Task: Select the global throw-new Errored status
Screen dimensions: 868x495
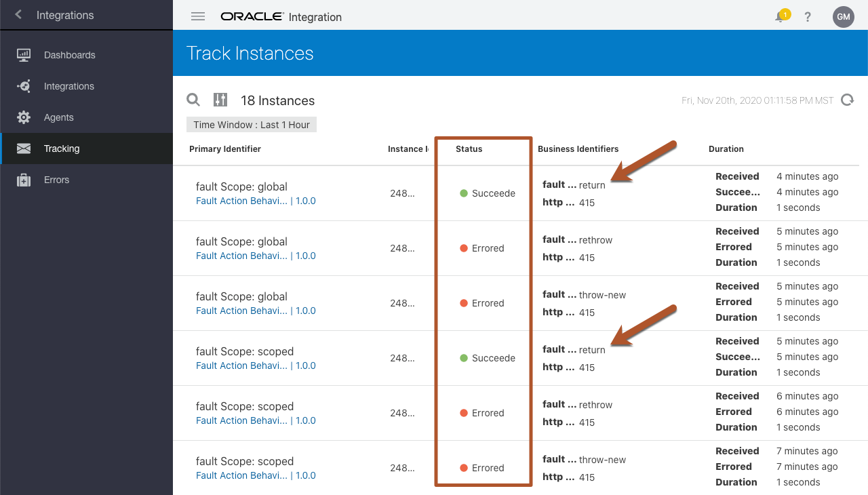Action: pos(482,303)
